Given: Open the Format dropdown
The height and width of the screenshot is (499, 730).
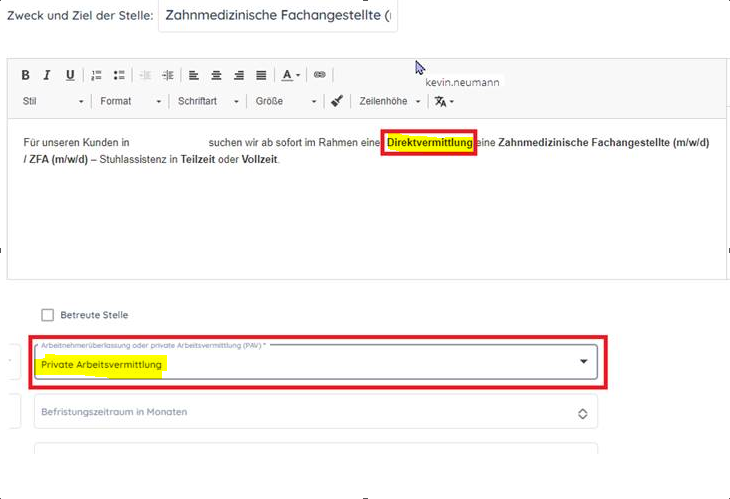Looking at the screenshot, I should coord(130,101).
